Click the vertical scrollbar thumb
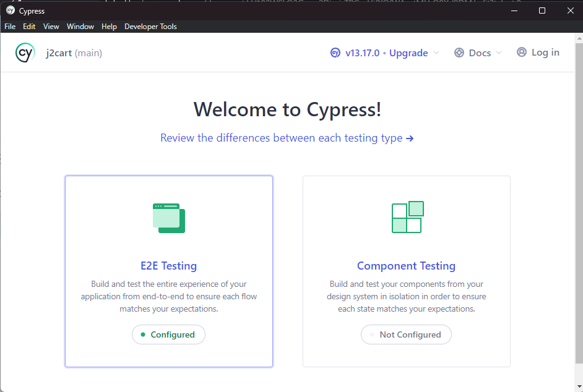Viewport: 583px width, 392px height. pos(579,203)
